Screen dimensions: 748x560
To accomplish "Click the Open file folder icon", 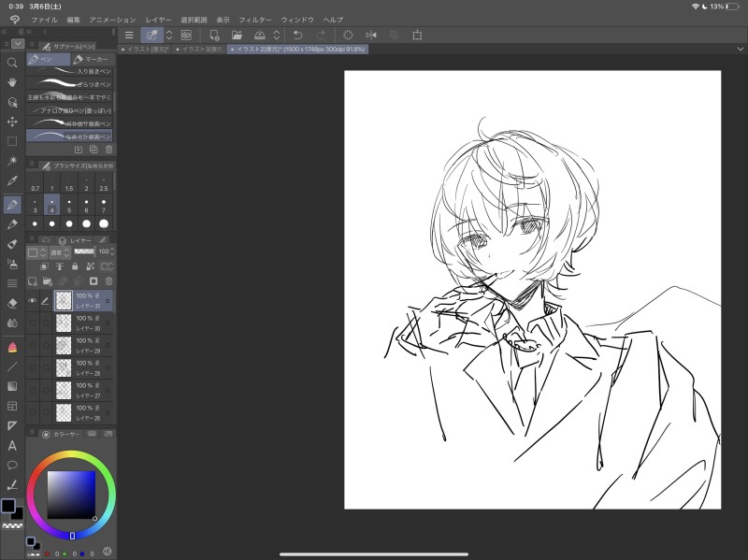I will pos(237,35).
